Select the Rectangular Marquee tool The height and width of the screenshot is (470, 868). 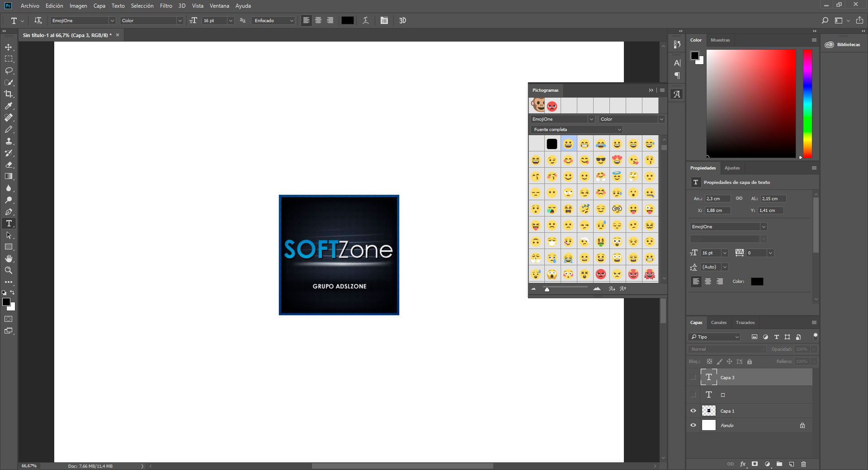pos(9,59)
